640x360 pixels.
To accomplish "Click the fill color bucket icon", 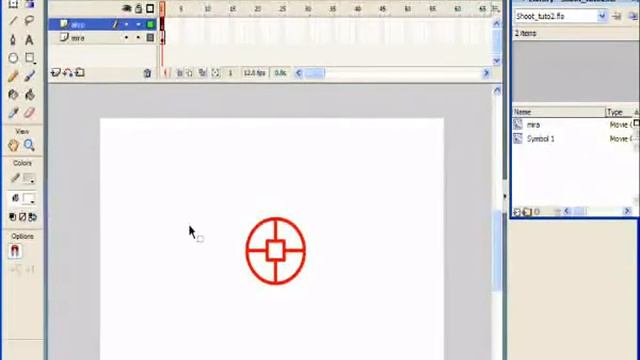I will 15,198.
